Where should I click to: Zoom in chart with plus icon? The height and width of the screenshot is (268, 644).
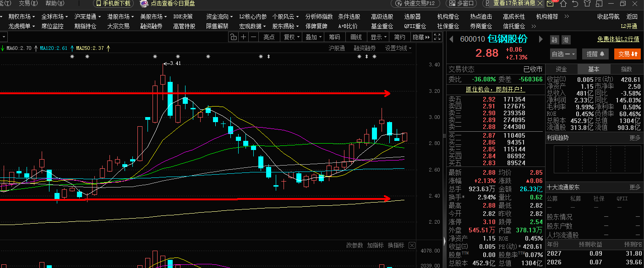pos(243,37)
